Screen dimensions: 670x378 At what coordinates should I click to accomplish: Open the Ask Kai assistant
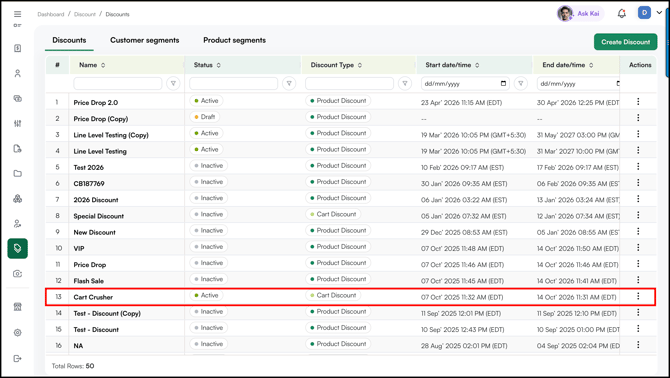pyautogui.click(x=580, y=14)
